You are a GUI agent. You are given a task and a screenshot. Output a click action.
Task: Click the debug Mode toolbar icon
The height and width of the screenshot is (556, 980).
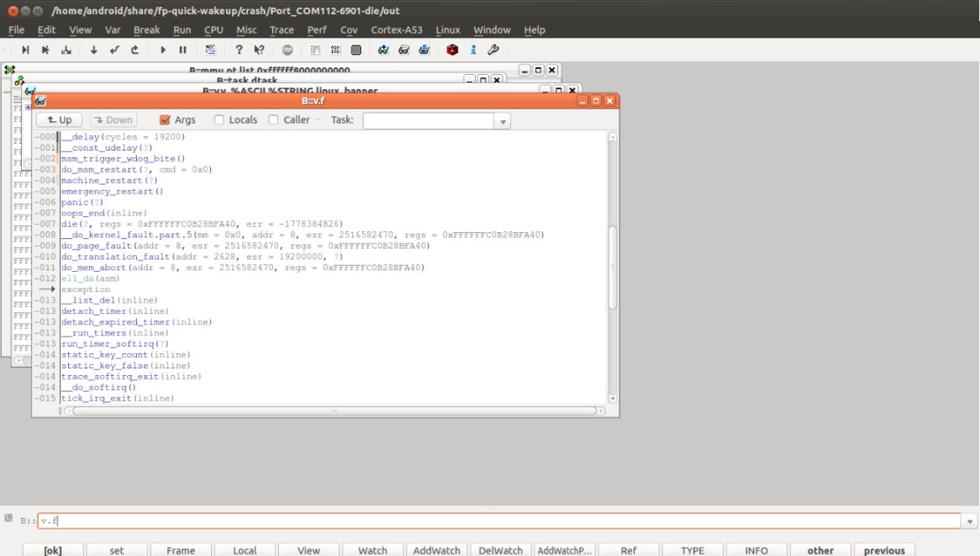click(x=211, y=50)
